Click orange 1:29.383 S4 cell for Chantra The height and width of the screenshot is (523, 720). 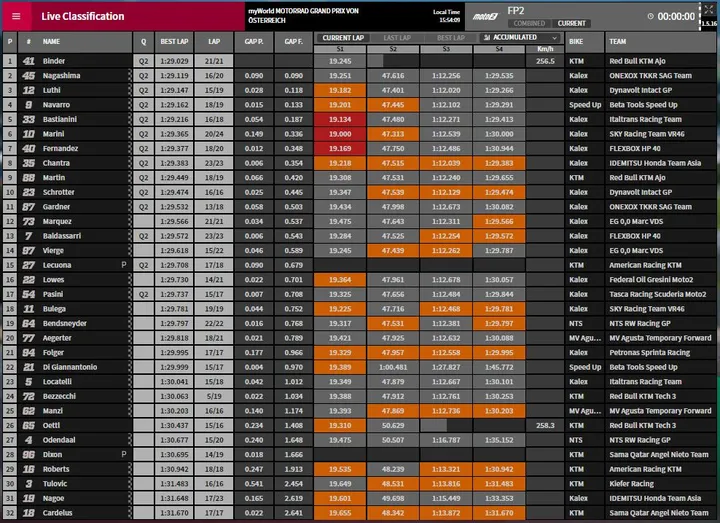point(499,163)
